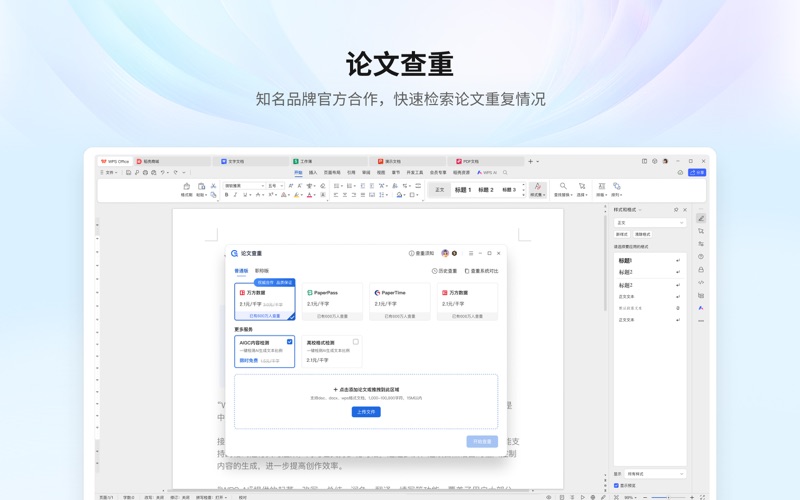Image resolution: width=800 pixels, height=500 pixels.
Task: Click the Cut scissors icon
Action: coord(213,186)
